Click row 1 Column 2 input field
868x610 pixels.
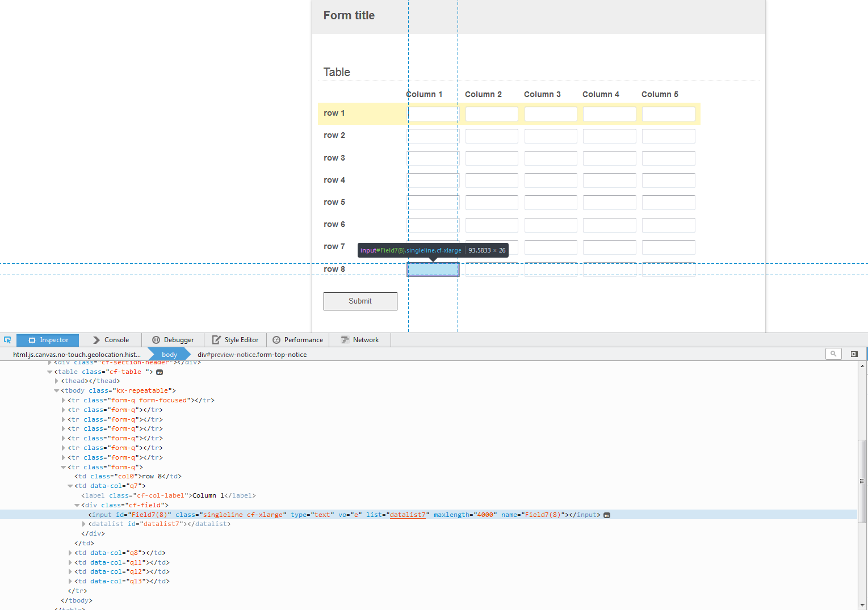492,114
